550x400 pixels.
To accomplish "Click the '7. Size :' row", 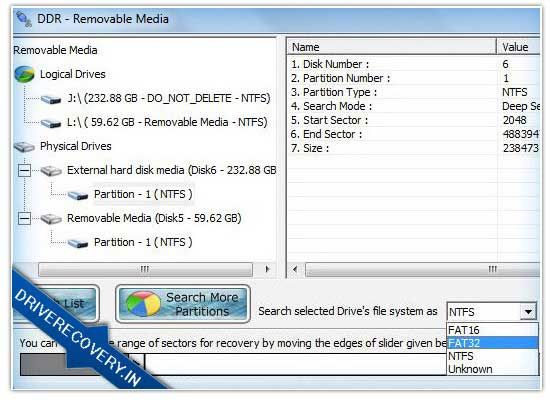I will pyautogui.click(x=413, y=148).
